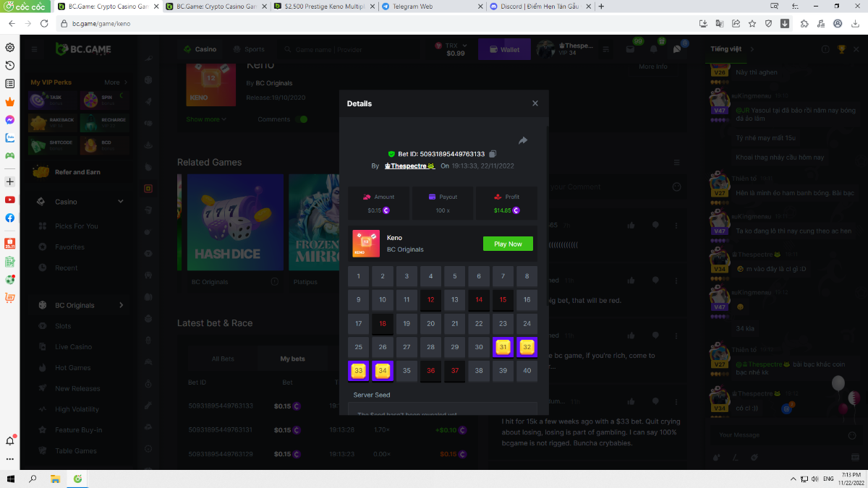Copy the Bet ID with copy icon
This screenshot has height=488, width=868.
[493, 154]
